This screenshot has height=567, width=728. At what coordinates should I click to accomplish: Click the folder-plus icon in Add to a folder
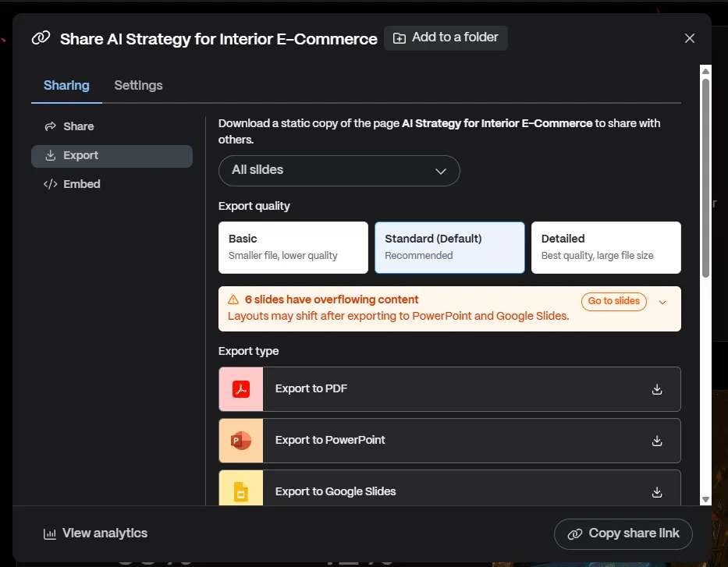pos(400,38)
